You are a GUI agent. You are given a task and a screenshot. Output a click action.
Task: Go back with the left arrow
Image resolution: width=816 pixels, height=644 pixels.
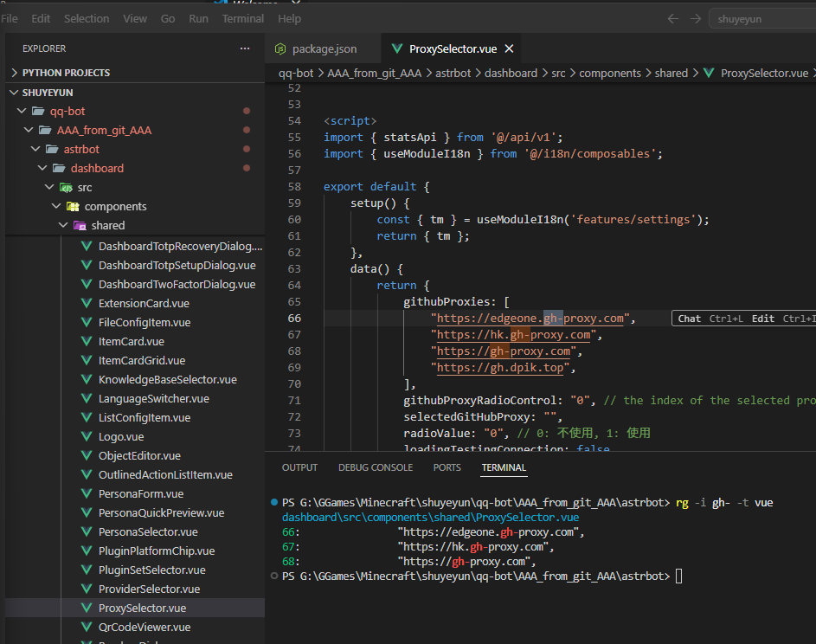point(673,19)
